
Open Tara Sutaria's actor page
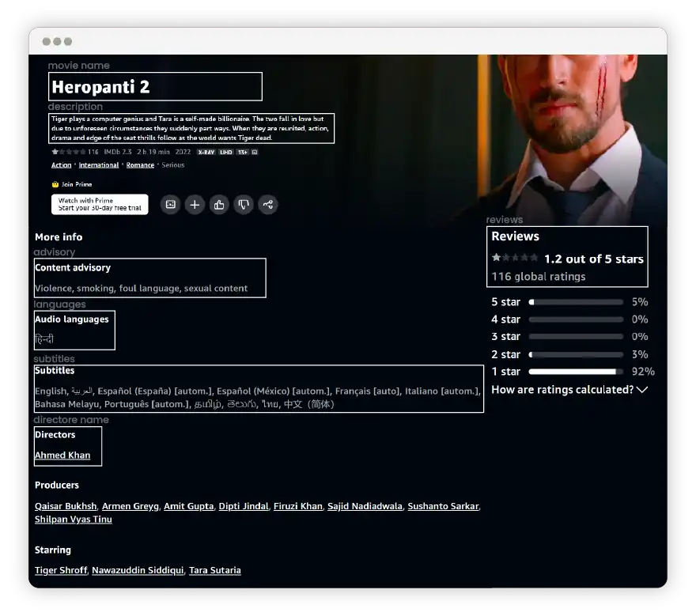click(x=215, y=570)
